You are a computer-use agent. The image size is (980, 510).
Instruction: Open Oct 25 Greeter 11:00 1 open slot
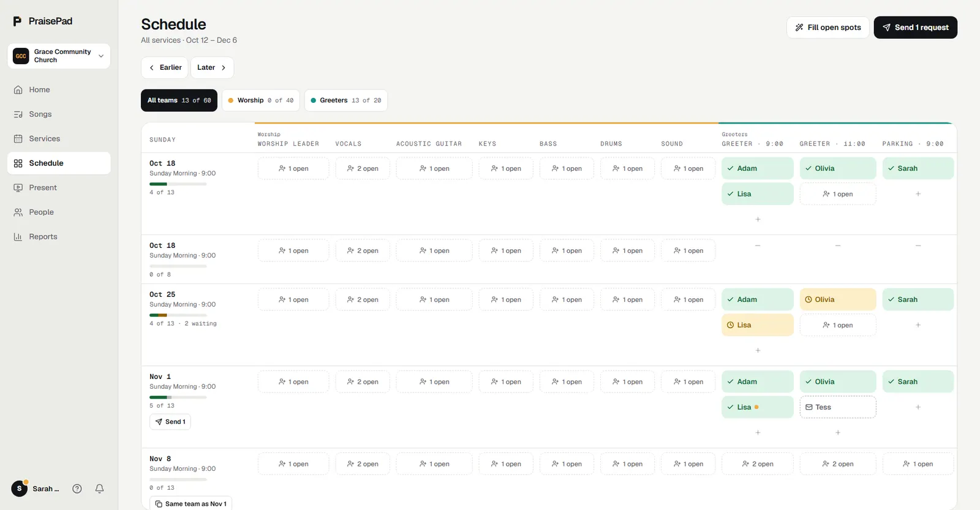pos(838,325)
